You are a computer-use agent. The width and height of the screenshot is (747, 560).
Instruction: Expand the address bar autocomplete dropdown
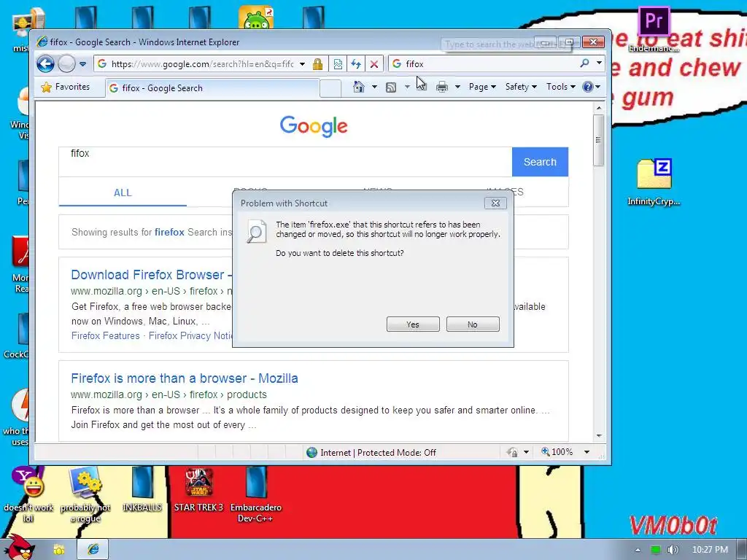[303, 64]
